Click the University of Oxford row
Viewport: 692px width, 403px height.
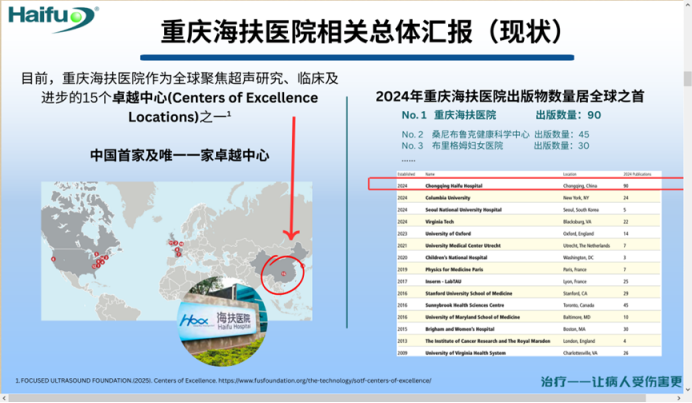pos(529,234)
